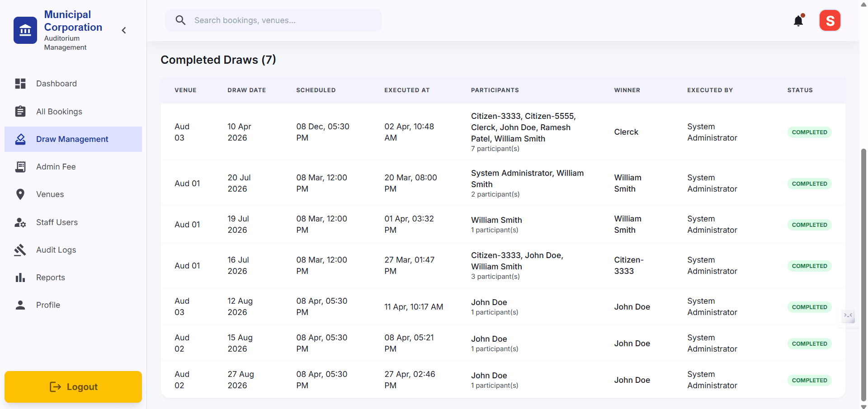Open Dashboard from the sidebar
The width and height of the screenshot is (868, 409).
(x=73, y=84)
